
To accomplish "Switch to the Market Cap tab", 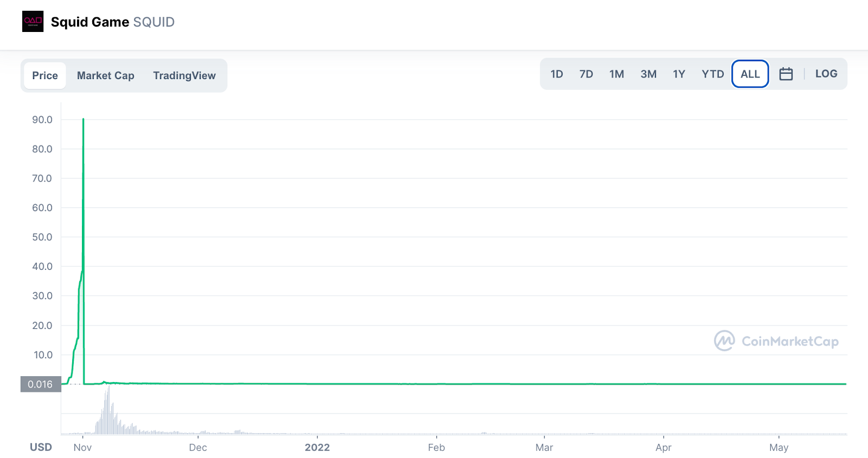I will tap(106, 75).
